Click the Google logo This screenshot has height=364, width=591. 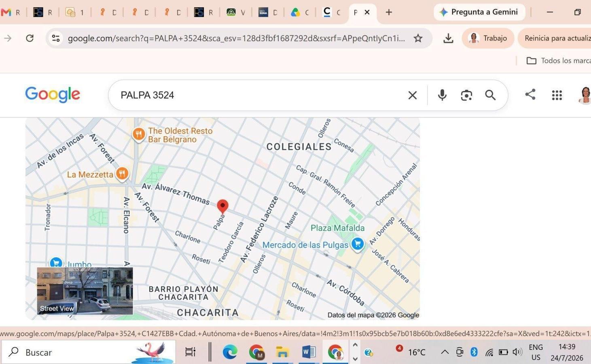coord(53,95)
